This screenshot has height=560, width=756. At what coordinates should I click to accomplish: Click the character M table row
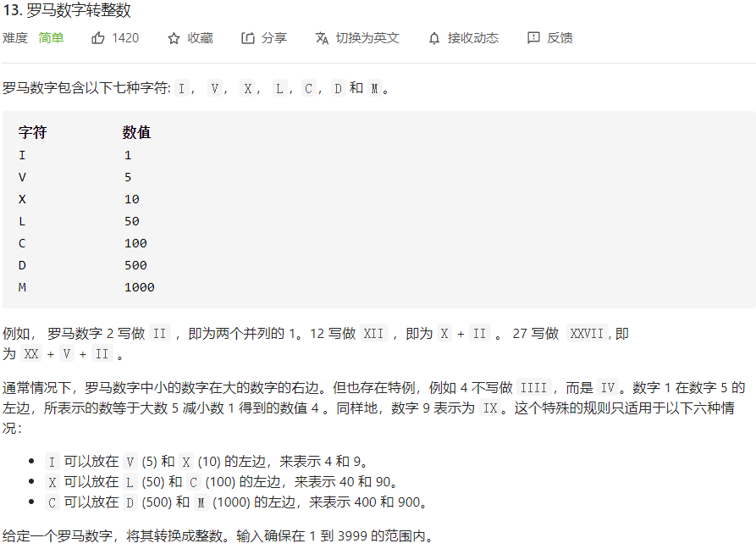pyautogui.click(x=22, y=287)
